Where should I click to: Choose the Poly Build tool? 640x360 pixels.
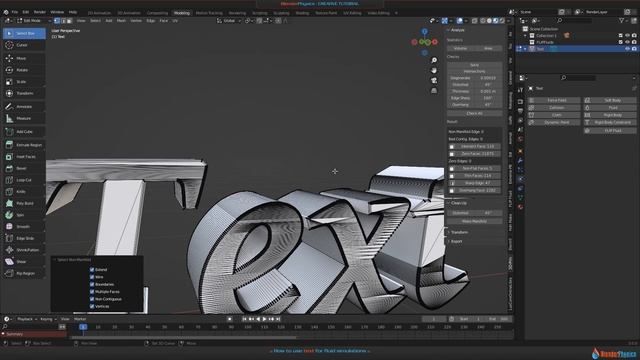point(24,203)
